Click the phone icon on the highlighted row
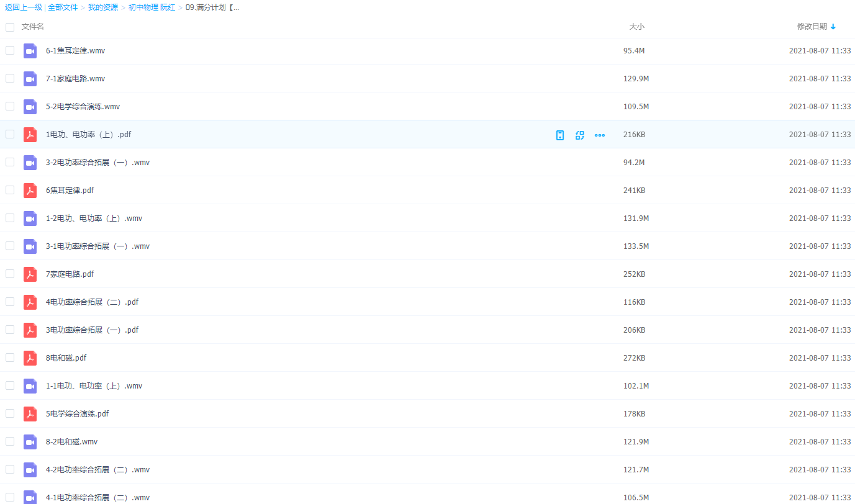 point(560,135)
